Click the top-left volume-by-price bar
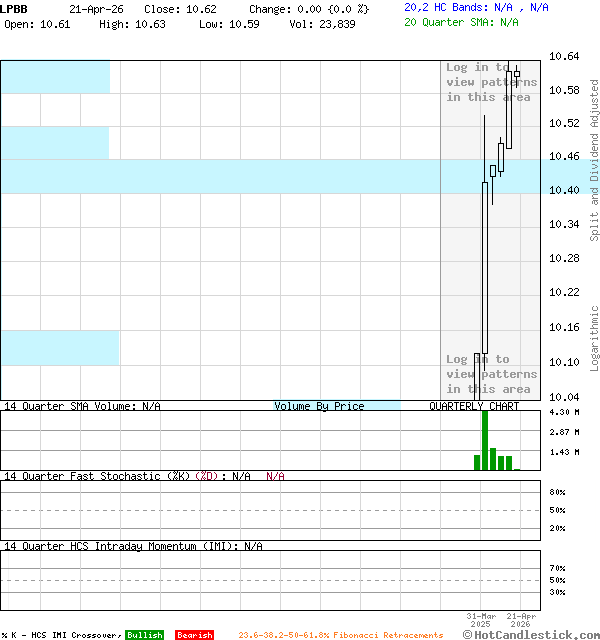600x640 pixels. [54, 77]
